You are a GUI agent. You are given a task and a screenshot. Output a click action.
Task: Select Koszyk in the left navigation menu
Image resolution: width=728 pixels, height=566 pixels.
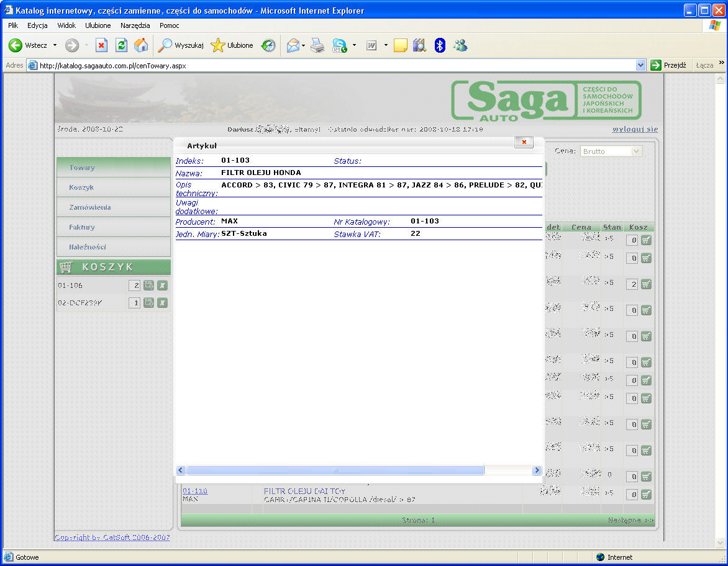point(114,187)
